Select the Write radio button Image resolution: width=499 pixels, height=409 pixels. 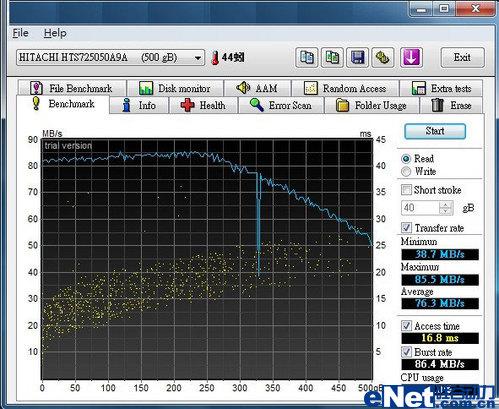(406, 171)
